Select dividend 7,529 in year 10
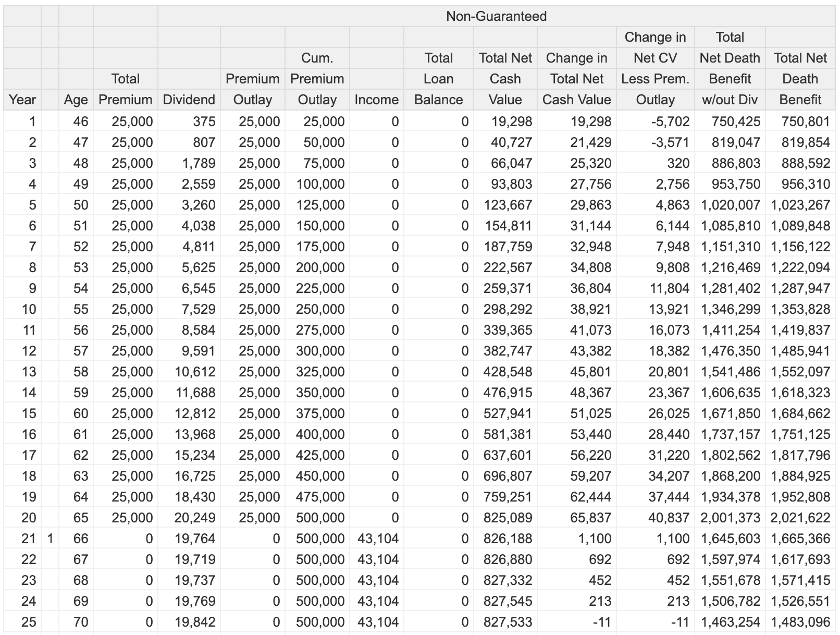Screen dimensions: 840x635 (x=189, y=309)
